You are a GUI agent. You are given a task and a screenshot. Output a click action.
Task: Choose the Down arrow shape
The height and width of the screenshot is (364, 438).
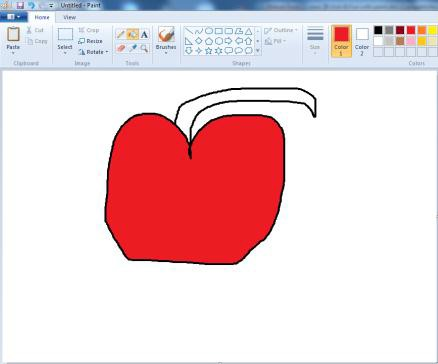[x=189, y=51]
